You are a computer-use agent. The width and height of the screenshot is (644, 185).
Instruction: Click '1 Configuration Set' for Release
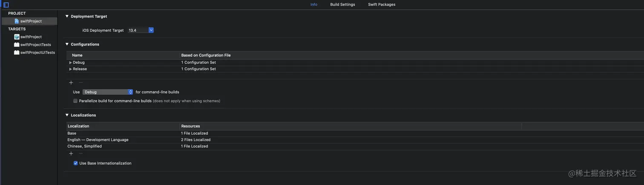198,69
